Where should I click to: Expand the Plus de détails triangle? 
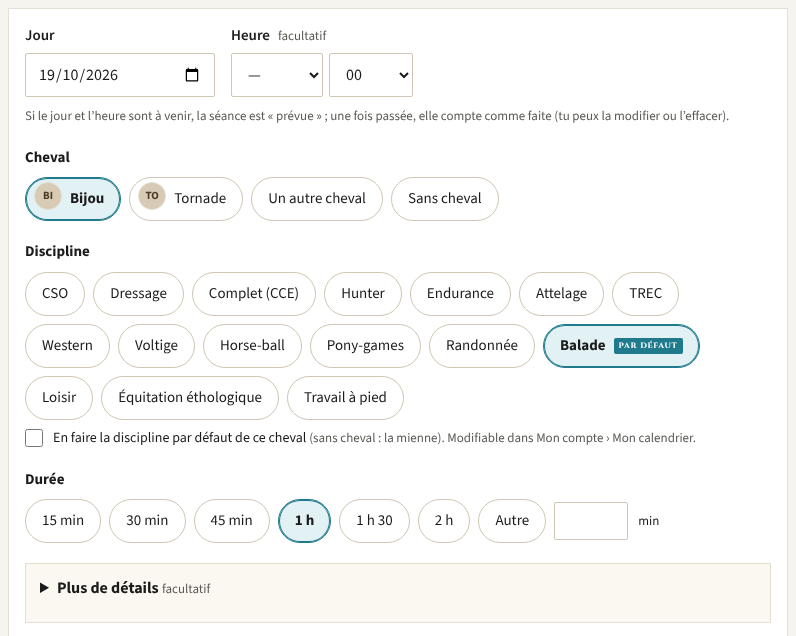pyautogui.click(x=44, y=588)
